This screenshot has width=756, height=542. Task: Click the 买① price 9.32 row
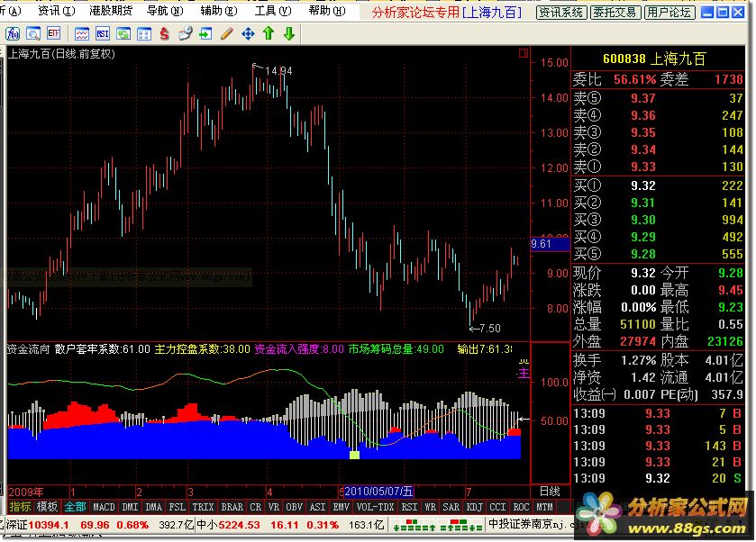[658, 185]
